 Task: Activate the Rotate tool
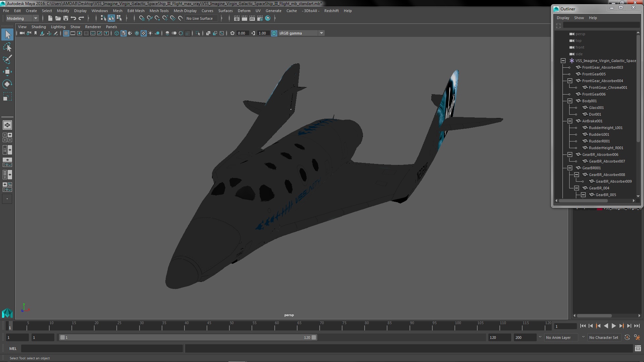(x=7, y=84)
